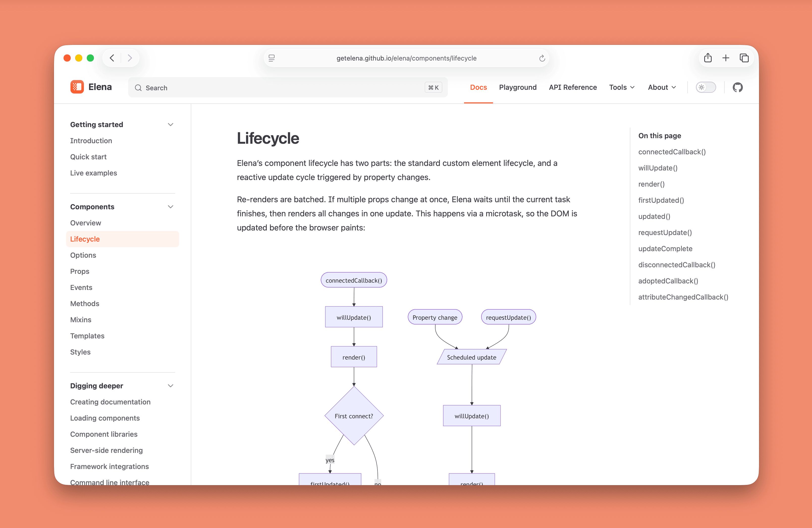
Task: Expand the About menu
Action: point(662,87)
